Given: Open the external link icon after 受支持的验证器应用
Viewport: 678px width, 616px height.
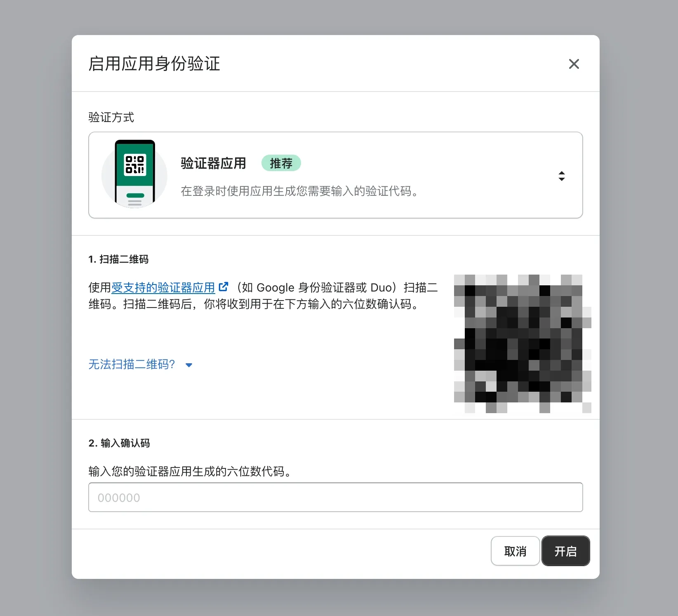Looking at the screenshot, I should (x=224, y=287).
